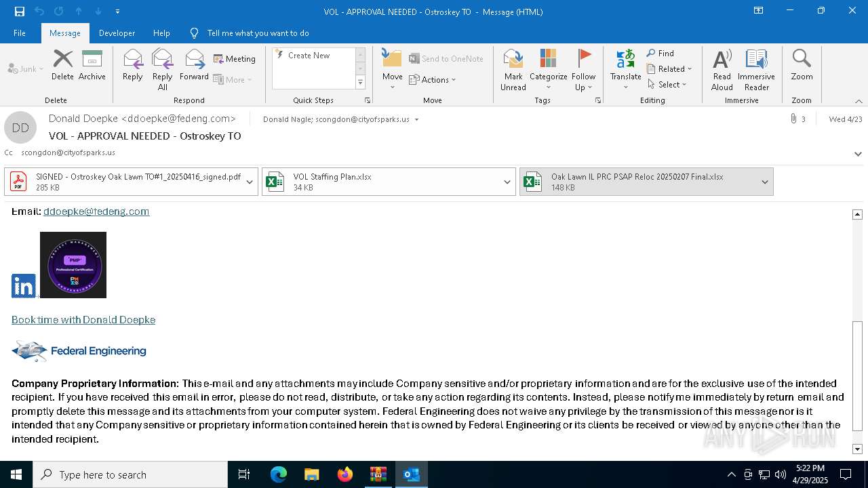This screenshot has width=868, height=488.
Task: Open Book time with Donald Doepke link
Action: pyautogui.click(x=83, y=320)
